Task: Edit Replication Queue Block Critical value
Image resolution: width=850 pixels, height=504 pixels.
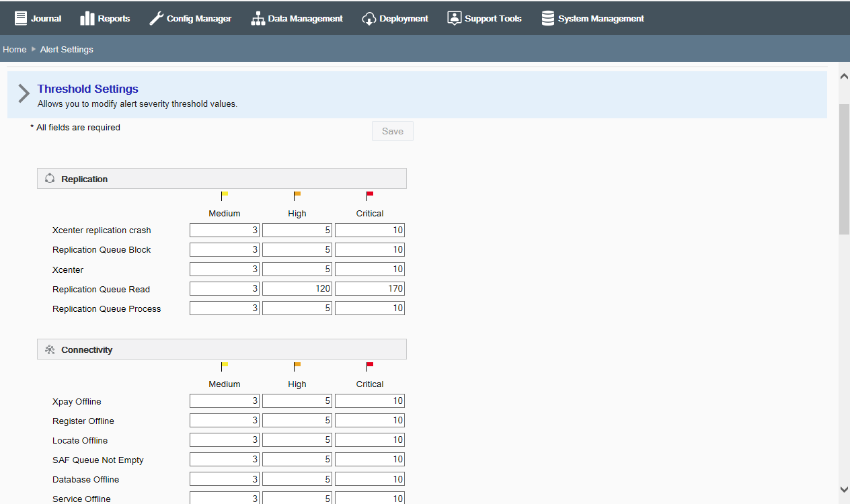Action: click(370, 249)
